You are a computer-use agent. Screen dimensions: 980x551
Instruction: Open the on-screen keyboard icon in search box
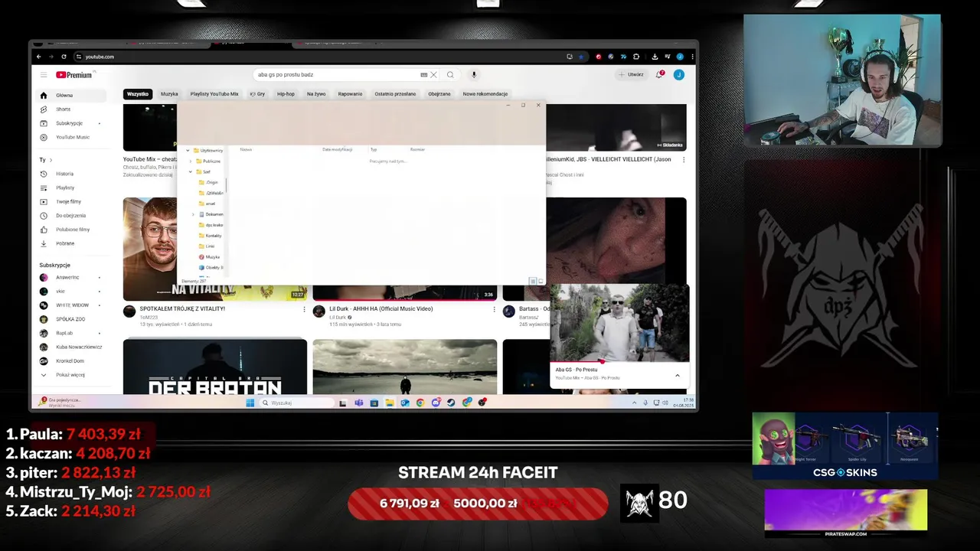(423, 75)
